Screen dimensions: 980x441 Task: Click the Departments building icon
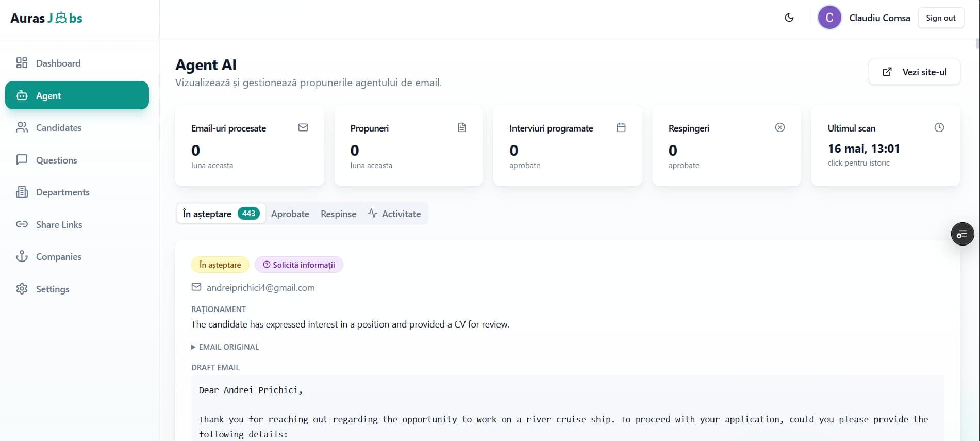coord(22,192)
